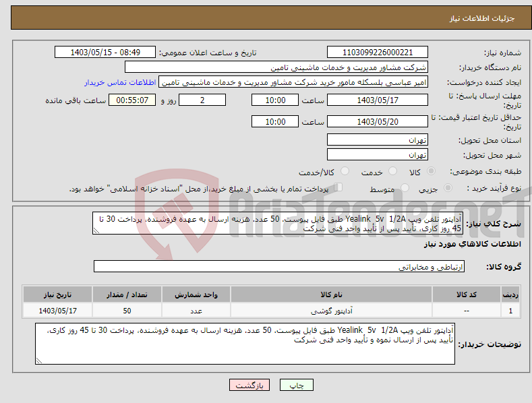Select the متوسط purchase type radio
The image size is (532, 403).
tap(405, 187)
